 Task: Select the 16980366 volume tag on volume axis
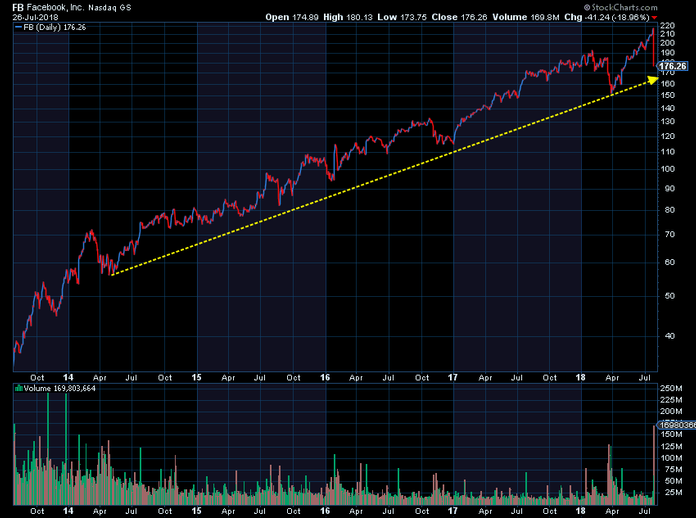click(x=676, y=425)
